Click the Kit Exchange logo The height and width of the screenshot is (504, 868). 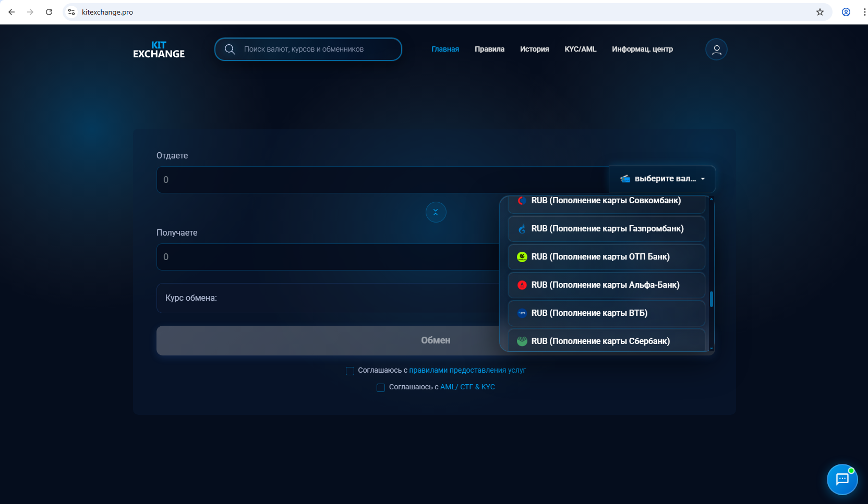(x=159, y=50)
